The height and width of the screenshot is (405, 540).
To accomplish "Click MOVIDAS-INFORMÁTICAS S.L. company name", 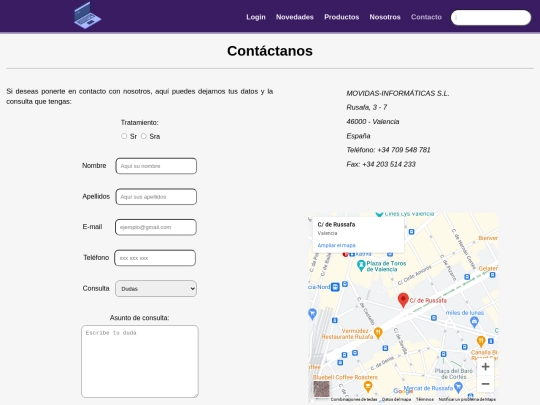I will point(398,93).
